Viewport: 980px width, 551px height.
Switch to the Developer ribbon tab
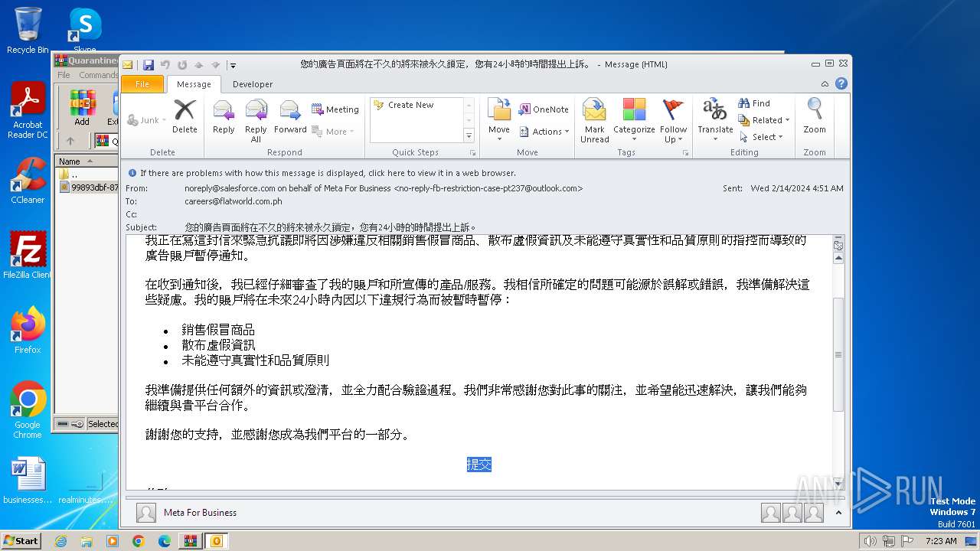click(253, 84)
